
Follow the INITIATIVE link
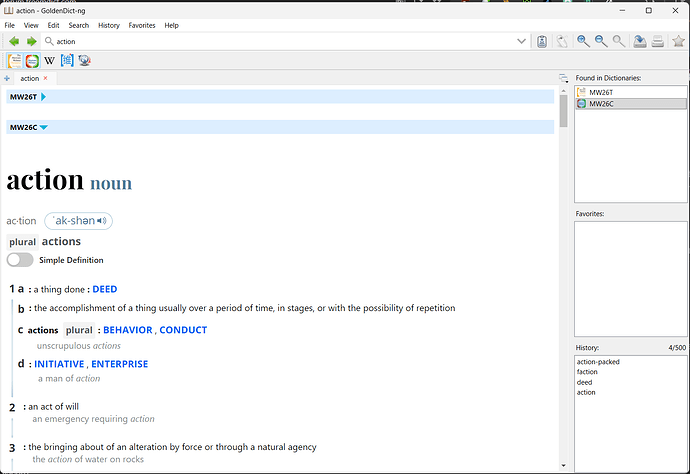pos(59,364)
